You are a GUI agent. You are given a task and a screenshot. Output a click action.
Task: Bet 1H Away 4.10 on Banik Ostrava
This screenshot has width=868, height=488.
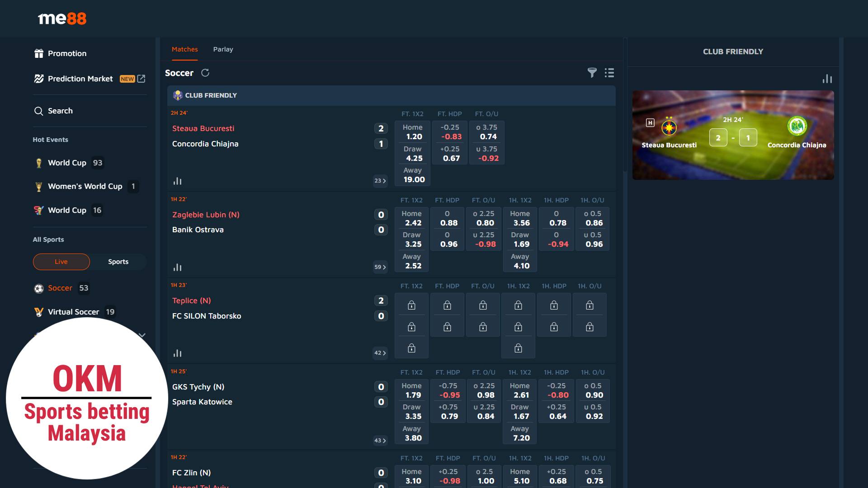(520, 261)
